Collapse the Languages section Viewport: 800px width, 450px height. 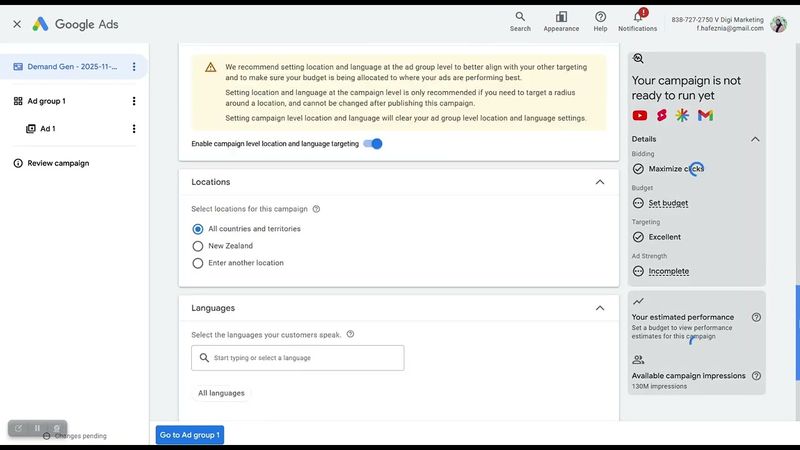click(599, 308)
